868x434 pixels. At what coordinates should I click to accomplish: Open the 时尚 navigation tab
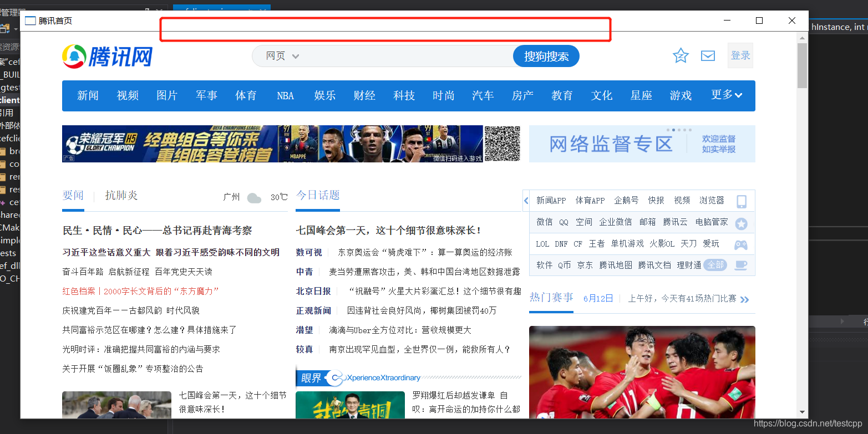tap(443, 95)
